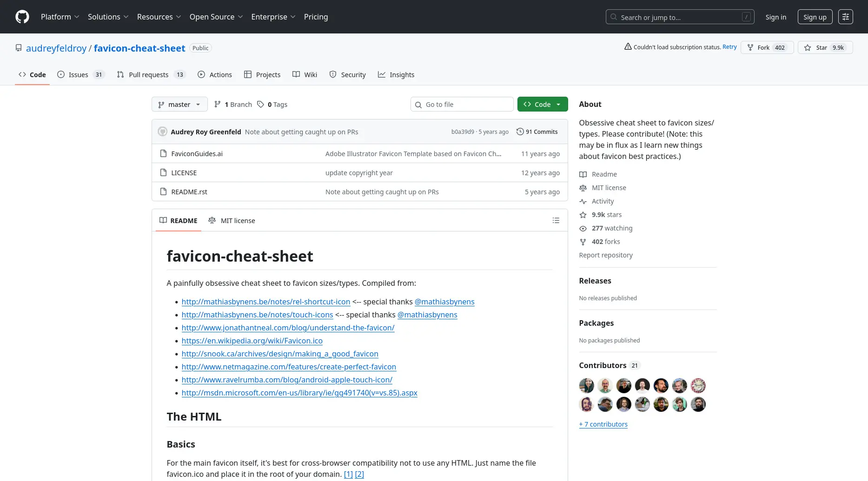This screenshot has width=868, height=481.
Task: Open the green Code dropdown
Action: point(542,105)
